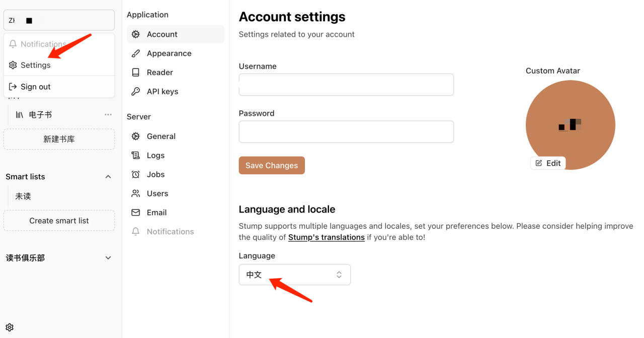Open API keys settings

click(176, 92)
